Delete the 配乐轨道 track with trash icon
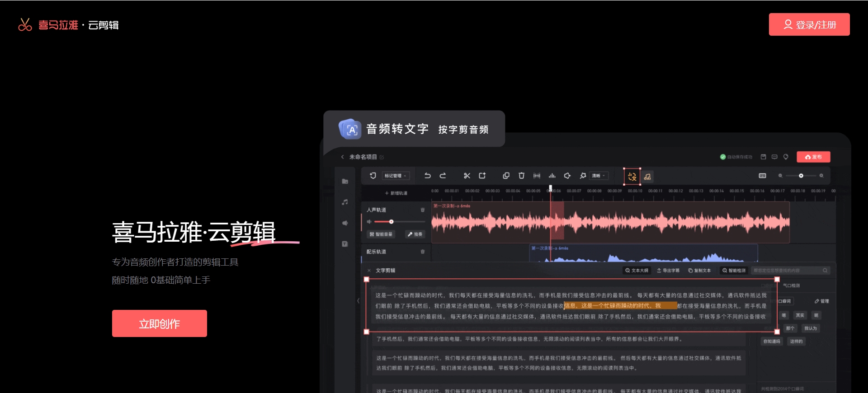The image size is (868, 393). pos(423,252)
